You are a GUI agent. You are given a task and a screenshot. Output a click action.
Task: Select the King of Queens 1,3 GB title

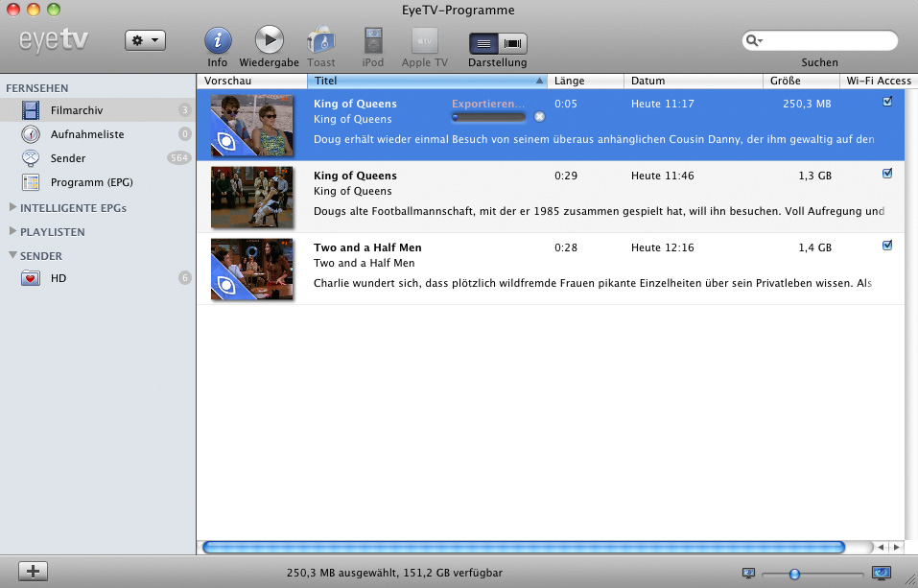pyautogui.click(x=355, y=176)
